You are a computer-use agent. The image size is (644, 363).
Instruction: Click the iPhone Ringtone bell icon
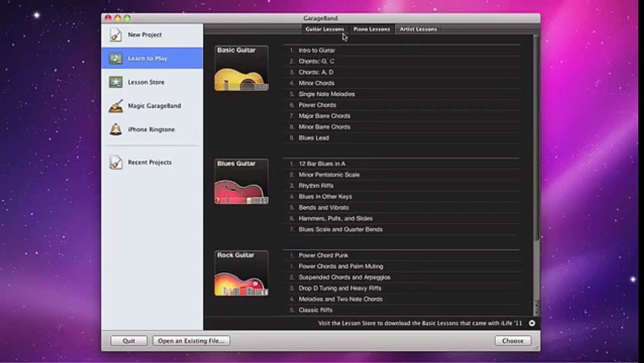click(x=116, y=130)
